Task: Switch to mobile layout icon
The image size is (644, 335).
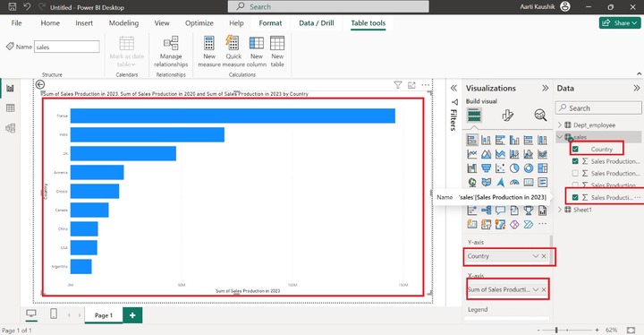Action: tap(54, 314)
